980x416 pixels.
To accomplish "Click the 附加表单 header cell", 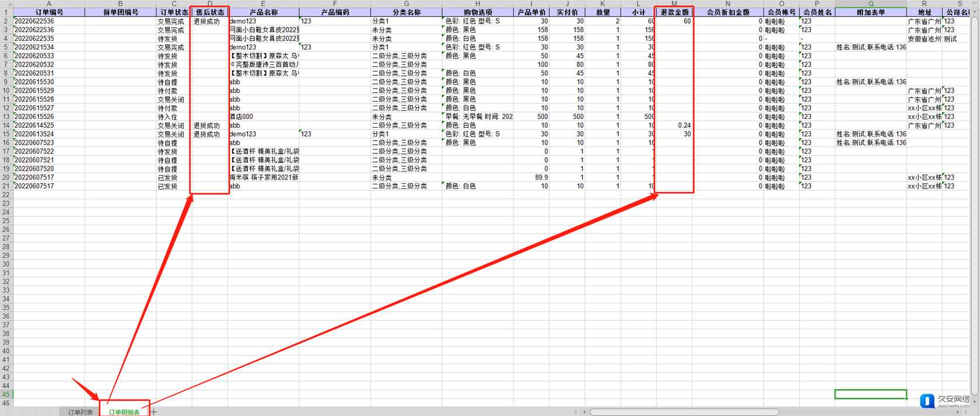I will 870,12.
